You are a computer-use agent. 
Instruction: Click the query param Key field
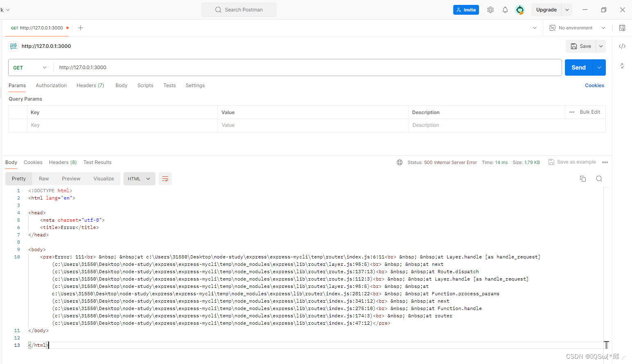click(x=122, y=125)
